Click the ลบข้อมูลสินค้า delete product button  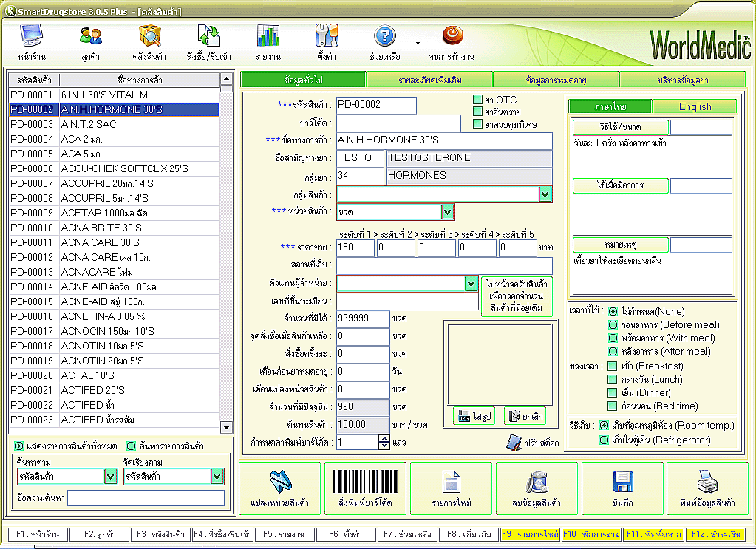[x=537, y=488]
